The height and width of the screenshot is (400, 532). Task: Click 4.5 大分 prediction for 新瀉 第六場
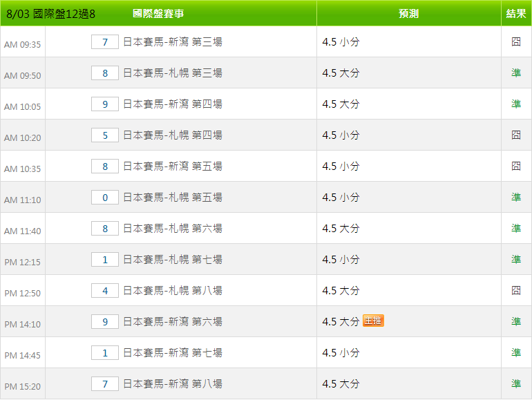click(341, 322)
